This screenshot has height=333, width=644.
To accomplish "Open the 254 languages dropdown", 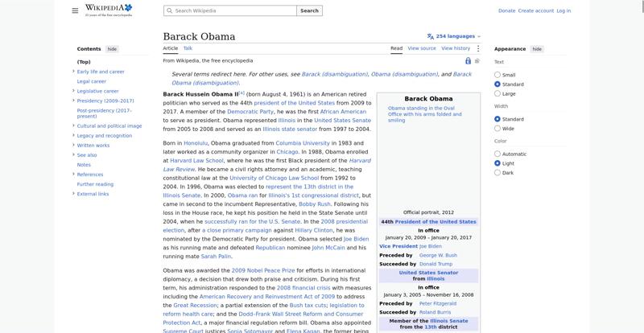I will tap(454, 36).
